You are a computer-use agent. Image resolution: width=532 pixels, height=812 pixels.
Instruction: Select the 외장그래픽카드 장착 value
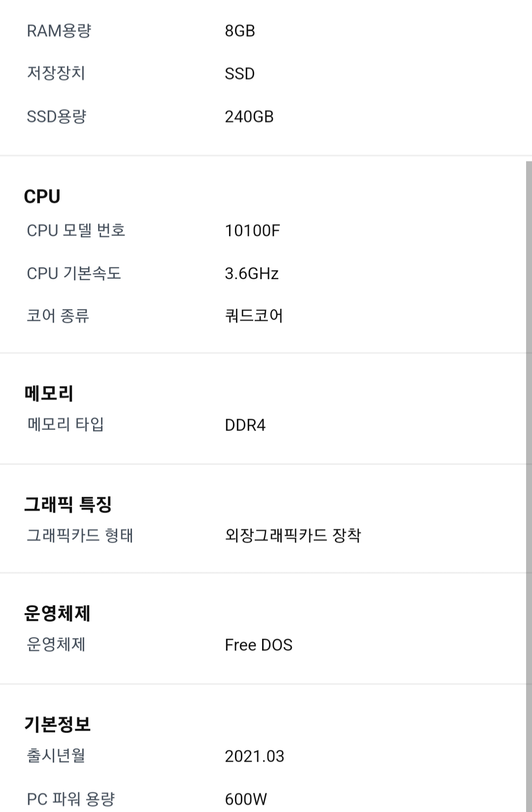pos(293,535)
